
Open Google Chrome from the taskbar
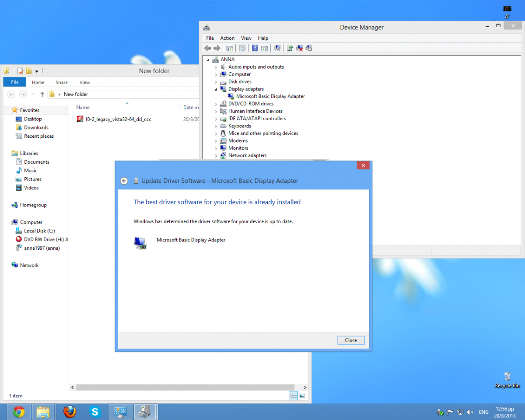[18, 412]
